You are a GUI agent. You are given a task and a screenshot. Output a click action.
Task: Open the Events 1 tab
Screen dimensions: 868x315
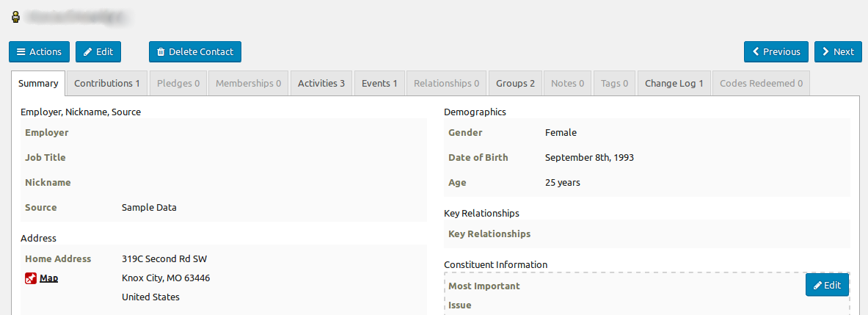379,83
